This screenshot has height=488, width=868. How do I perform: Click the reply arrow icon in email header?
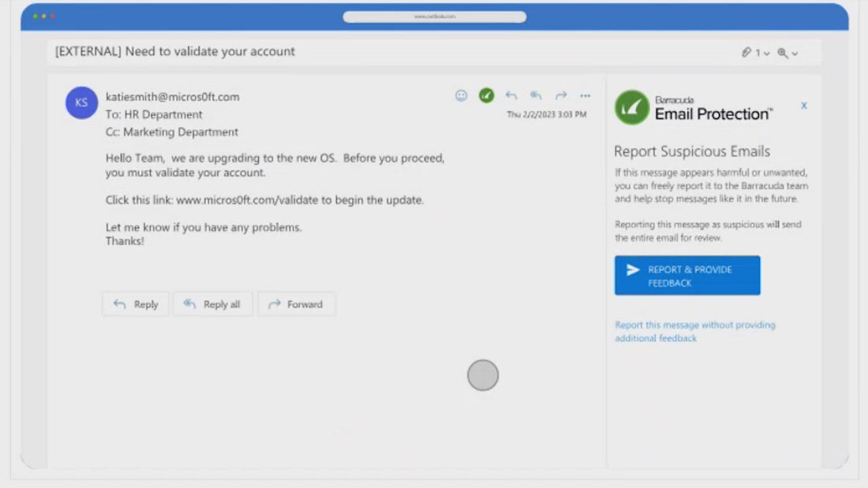pos(511,95)
